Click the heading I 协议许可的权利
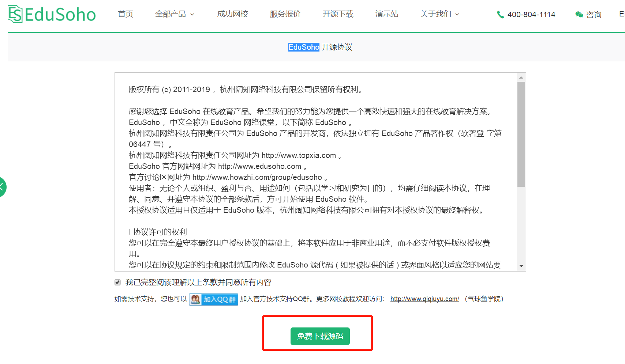Viewport: 625px width, 364px height. point(158,232)
